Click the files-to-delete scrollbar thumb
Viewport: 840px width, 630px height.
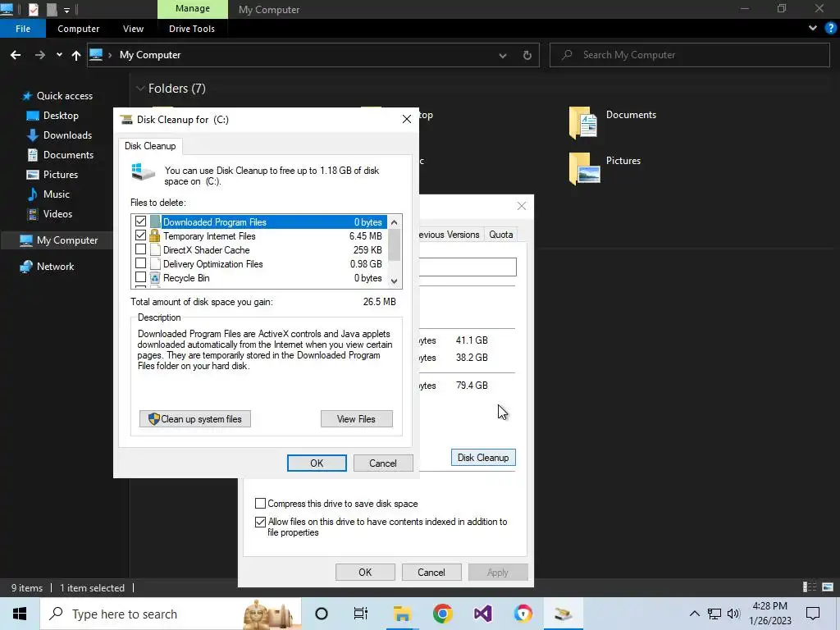pyautogui.click(x=395, y=244)
